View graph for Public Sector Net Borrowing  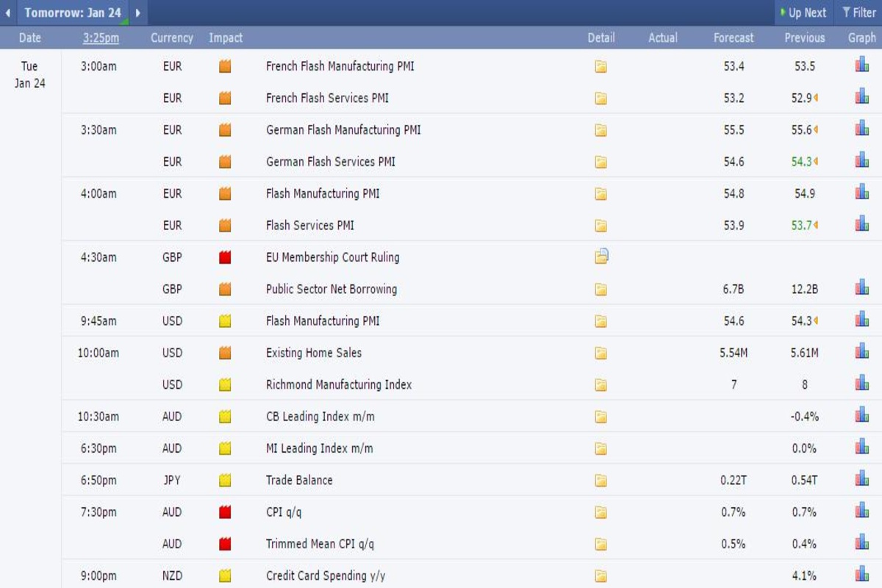(861, 287)
